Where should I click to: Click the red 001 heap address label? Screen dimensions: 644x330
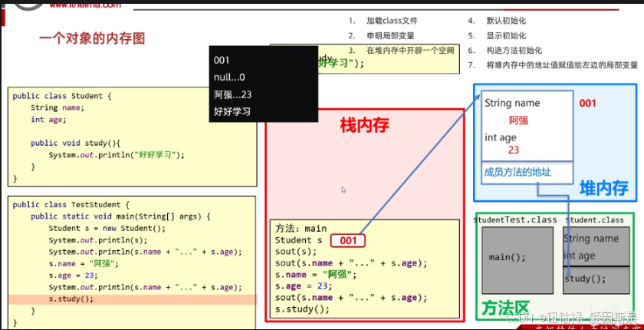point(587,103)
